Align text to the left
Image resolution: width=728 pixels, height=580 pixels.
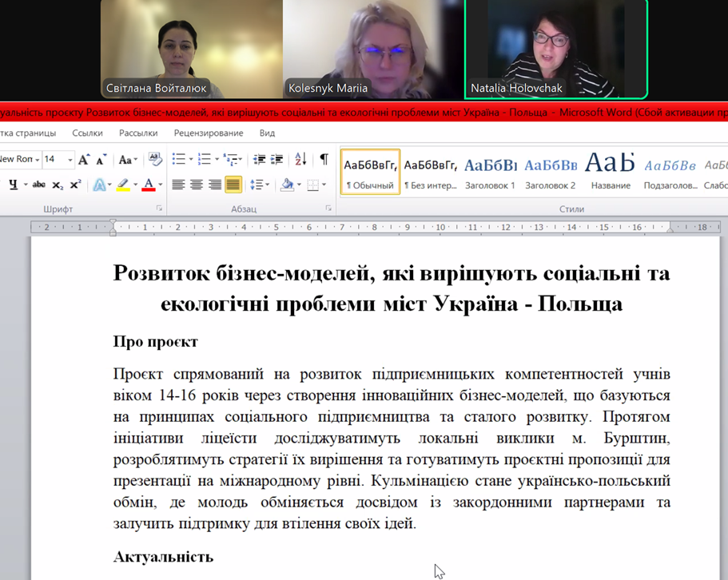(x=178, y=185)
